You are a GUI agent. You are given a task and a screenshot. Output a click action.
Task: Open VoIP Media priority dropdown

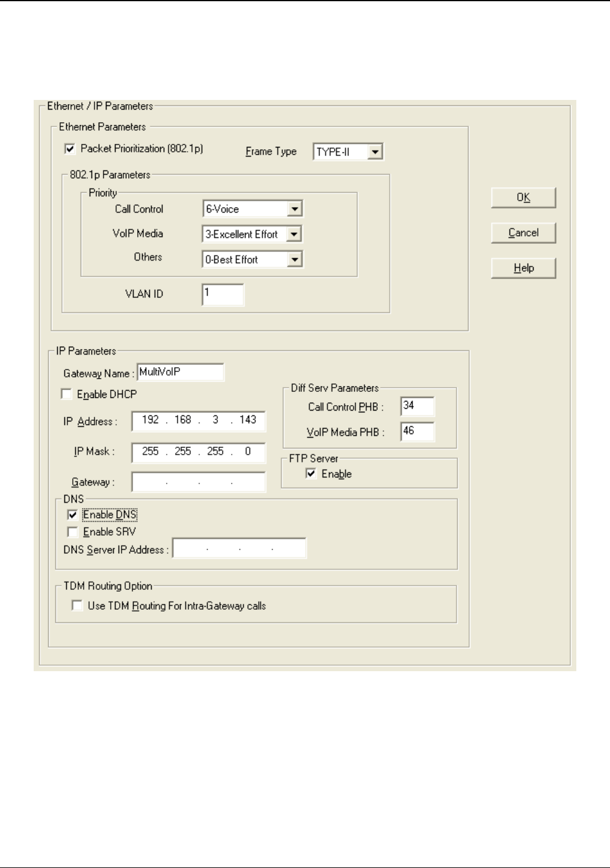294,234
